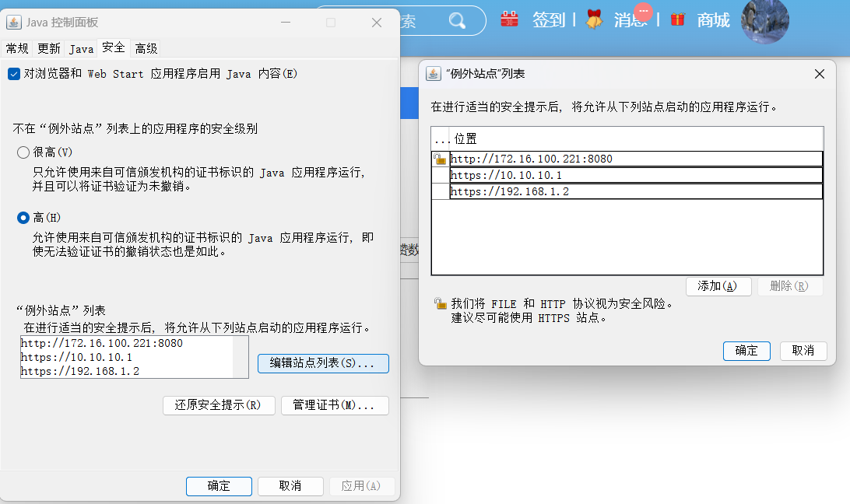Click 还原安全提示(R) button
The height and width of the screenshot is (504, 850).
219,405
